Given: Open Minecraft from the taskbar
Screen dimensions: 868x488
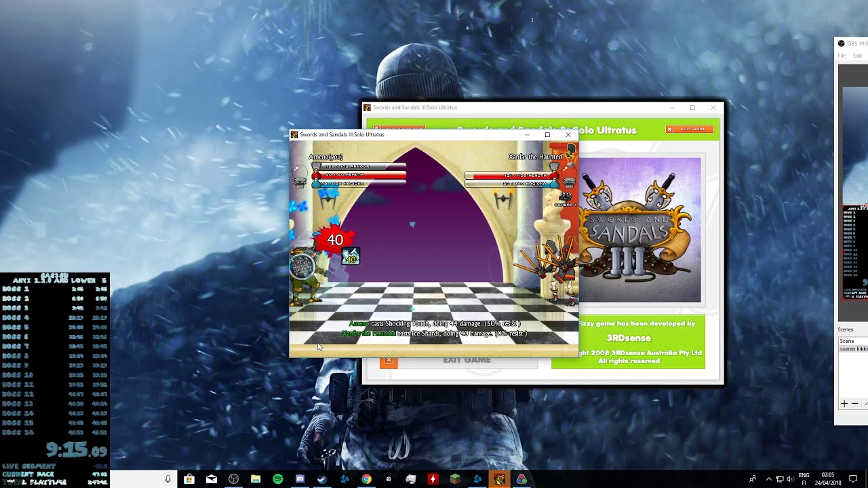Looking at the screenshot, I should pyautogui.click(x=455, y=479).
